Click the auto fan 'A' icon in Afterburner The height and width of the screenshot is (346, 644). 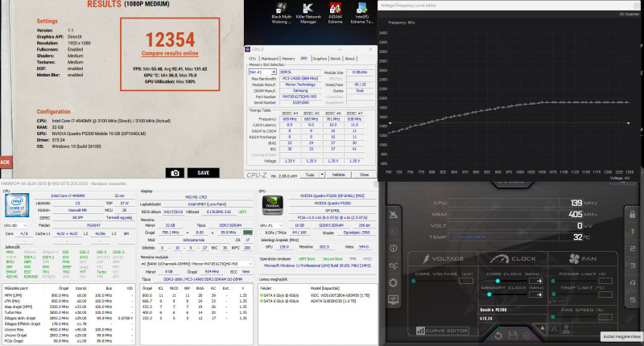click(555, 329)
